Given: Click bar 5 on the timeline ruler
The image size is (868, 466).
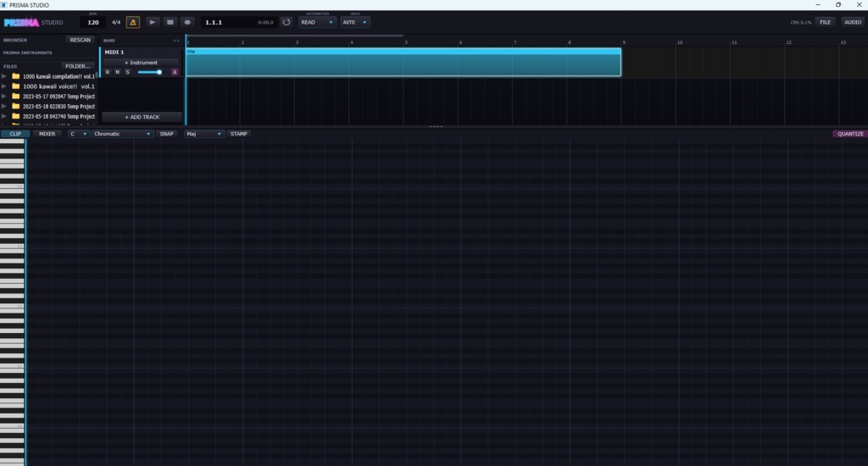Looking at the screenshot, I should tap(406, 42).
